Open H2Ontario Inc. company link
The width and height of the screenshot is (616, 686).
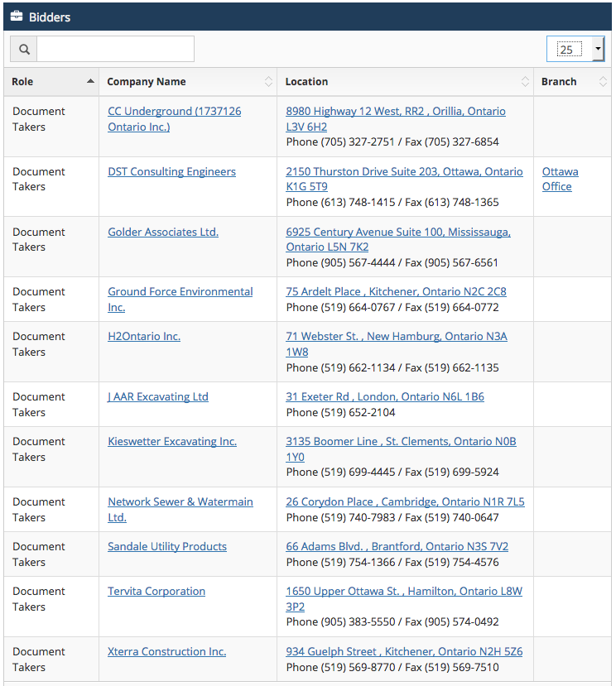(x=144, y=336)
